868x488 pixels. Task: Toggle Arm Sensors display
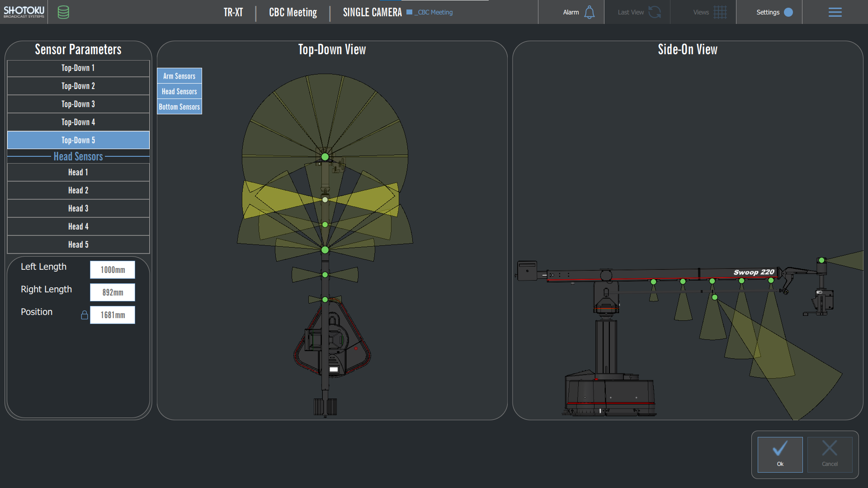pos(179,76)
